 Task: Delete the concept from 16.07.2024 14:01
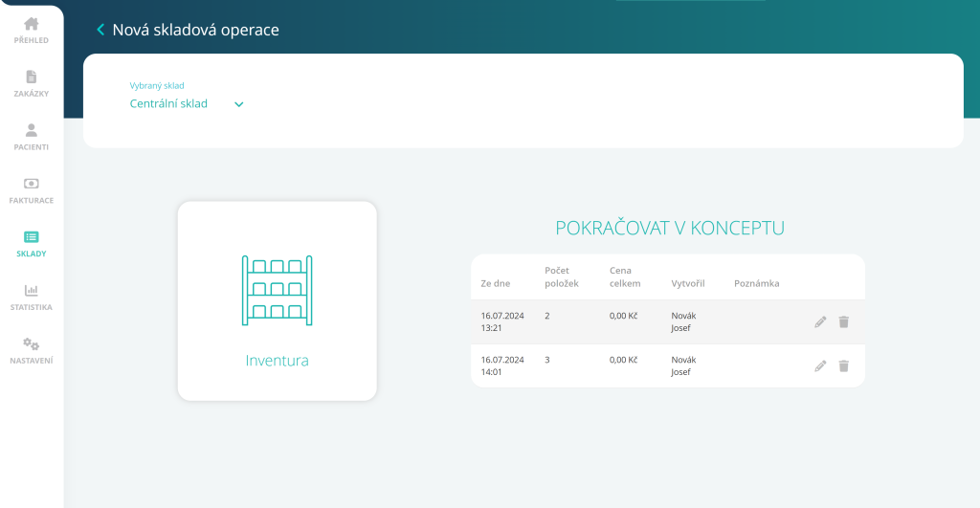coord(844,366)
